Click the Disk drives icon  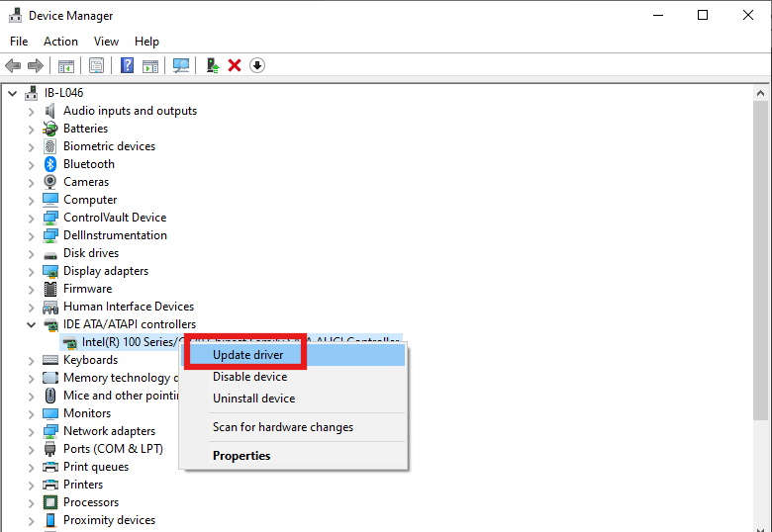click(x=50, y=256)
